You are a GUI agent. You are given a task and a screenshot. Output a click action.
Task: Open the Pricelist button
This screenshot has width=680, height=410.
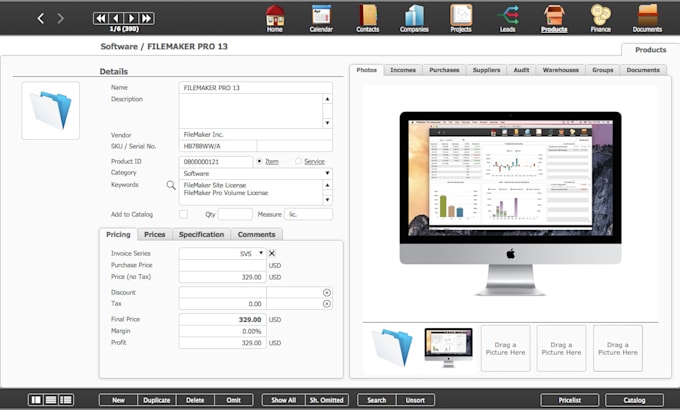(570, 400)
